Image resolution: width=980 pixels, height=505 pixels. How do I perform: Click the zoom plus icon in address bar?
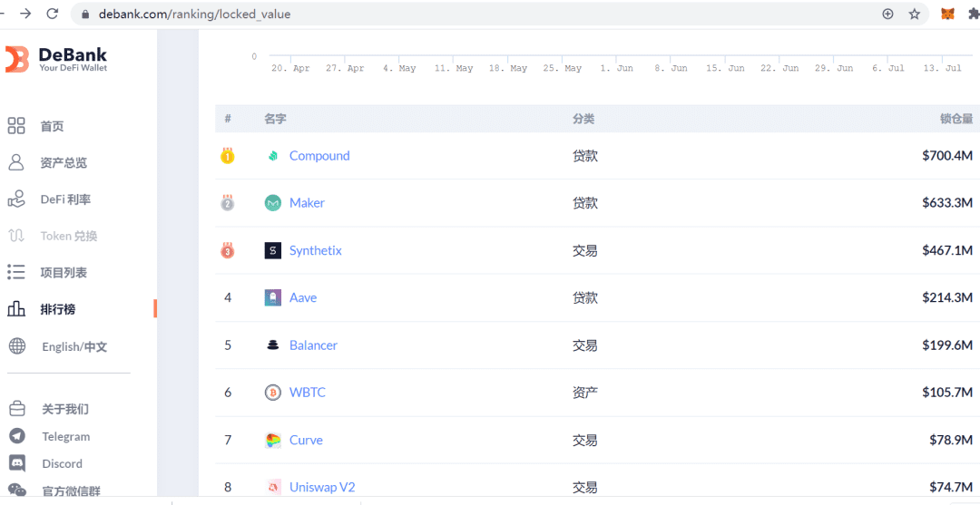(887, 14)
